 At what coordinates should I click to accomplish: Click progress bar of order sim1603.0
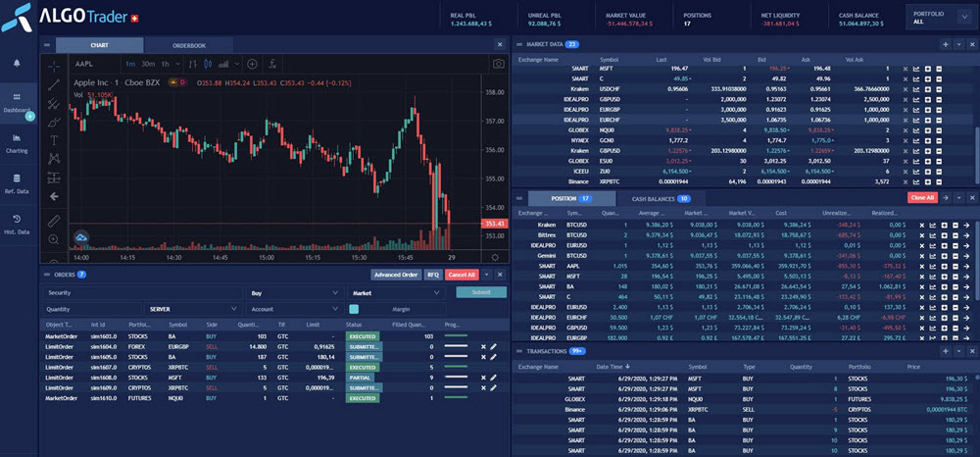[x=456, y=336]
